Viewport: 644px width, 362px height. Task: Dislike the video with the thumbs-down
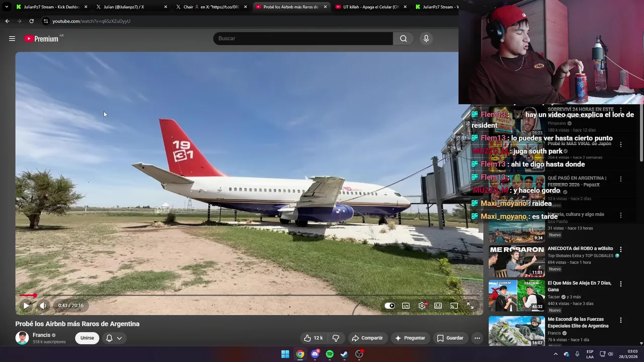point(336,338)
